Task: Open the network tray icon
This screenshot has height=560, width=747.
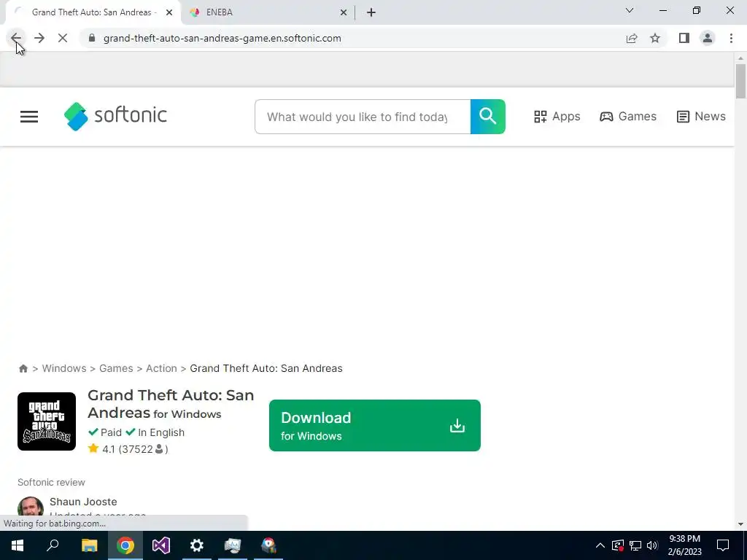Action: (x=635, y=545)
